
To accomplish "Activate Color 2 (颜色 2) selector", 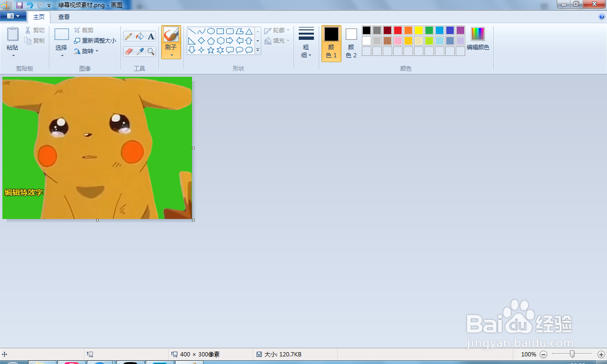I will pyautogui.click(x=351, y=43).
